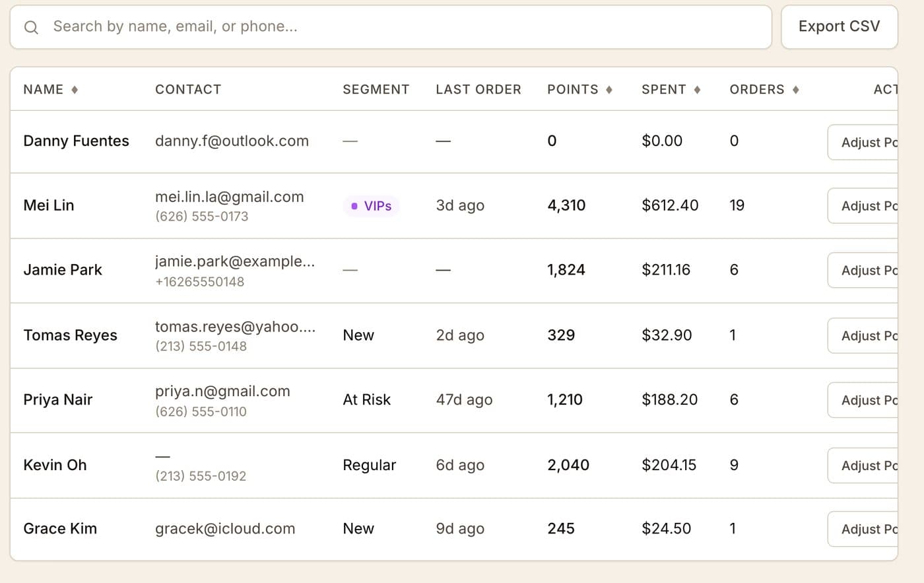This screenshot has width=924, height=583.
Task: Adjust points for Grace Kim
Action: click(863, 529)
